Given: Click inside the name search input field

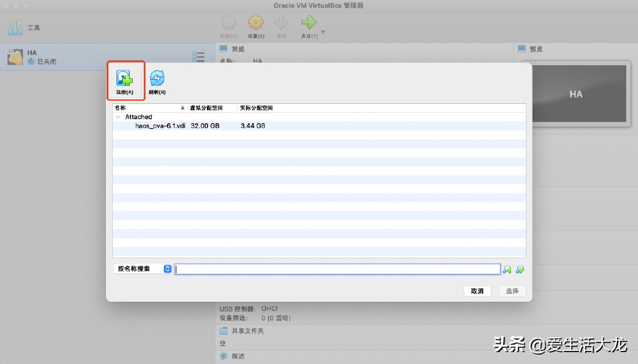Looking at the screenshot, I should (x=336, y=269).
